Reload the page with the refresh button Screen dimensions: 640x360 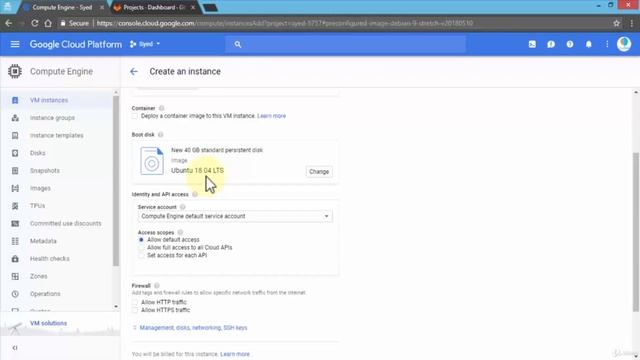point(35,23)
